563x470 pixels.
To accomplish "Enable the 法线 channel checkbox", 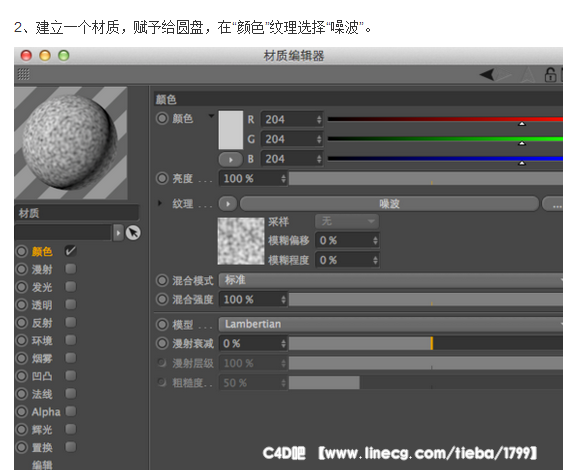I will 70,394.
